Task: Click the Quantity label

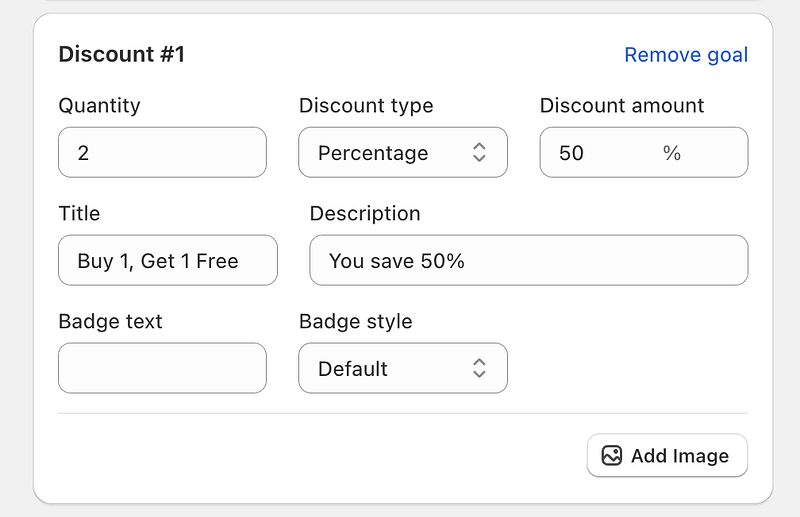Action: click(99, 106)
